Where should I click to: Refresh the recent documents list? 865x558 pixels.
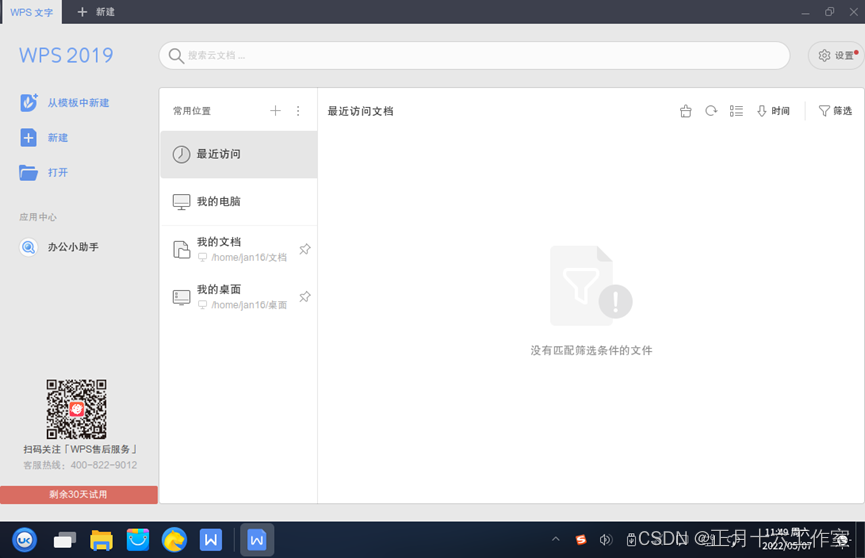711,111
